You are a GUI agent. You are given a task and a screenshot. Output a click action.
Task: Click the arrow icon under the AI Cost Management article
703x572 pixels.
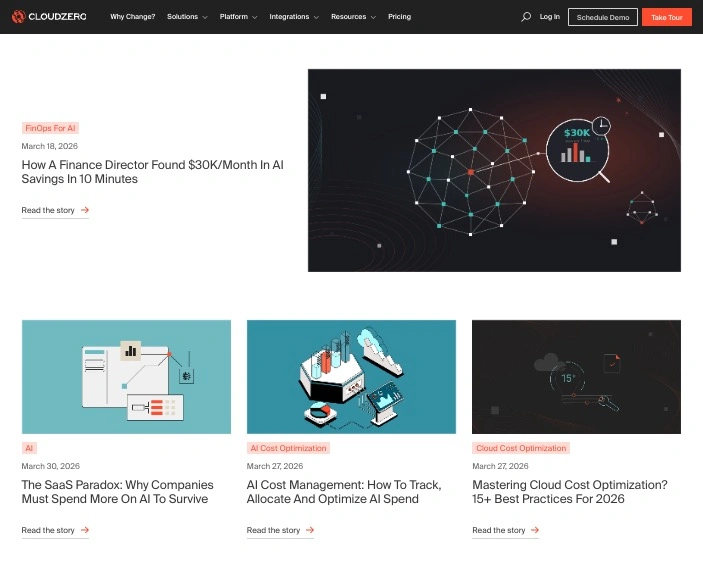(310, 530)
